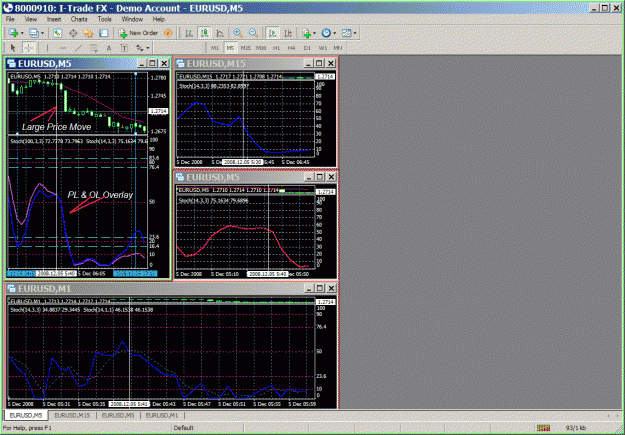Viewport: 625px width, 435px height.
Task: Open the Window menu
Action: pyautogui.click(x=132, y=19)
